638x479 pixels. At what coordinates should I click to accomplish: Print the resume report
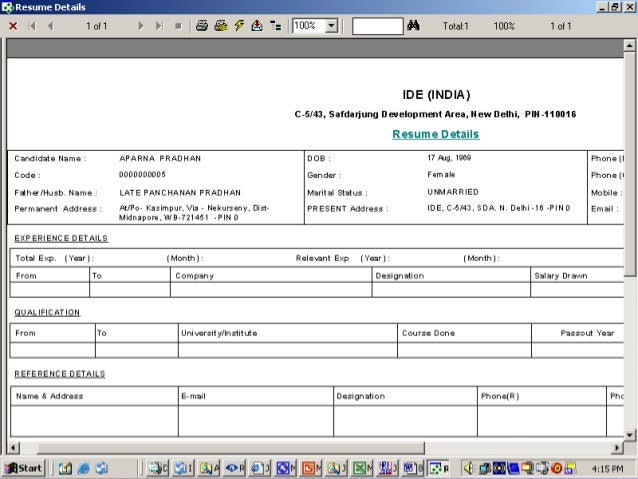202,26
